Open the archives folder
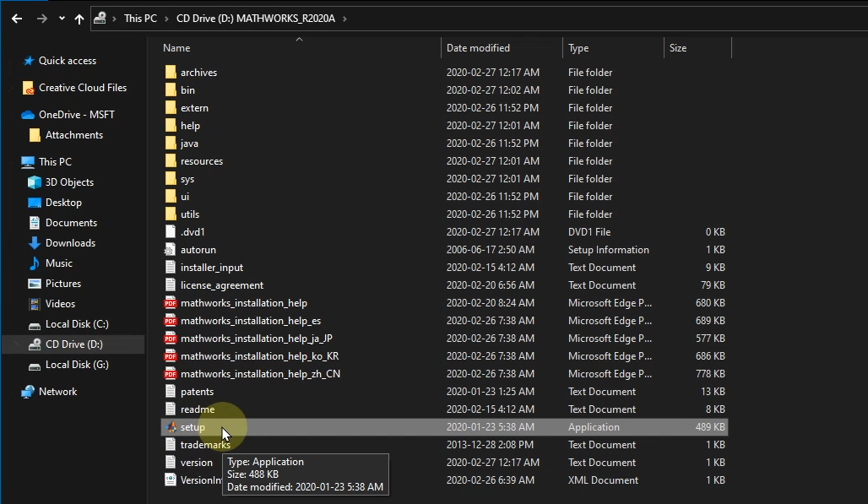Screen dimensions: 868x504 [x=198, y=73]
